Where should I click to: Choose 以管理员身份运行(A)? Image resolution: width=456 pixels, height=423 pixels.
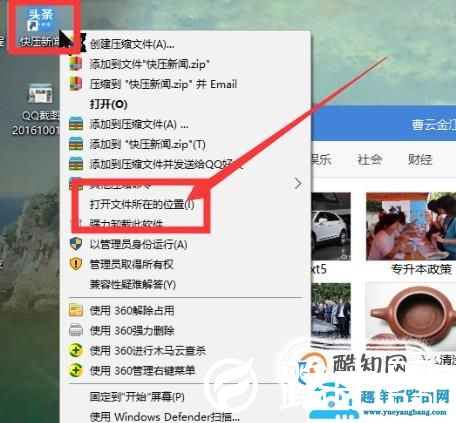(x=138, y=244)
